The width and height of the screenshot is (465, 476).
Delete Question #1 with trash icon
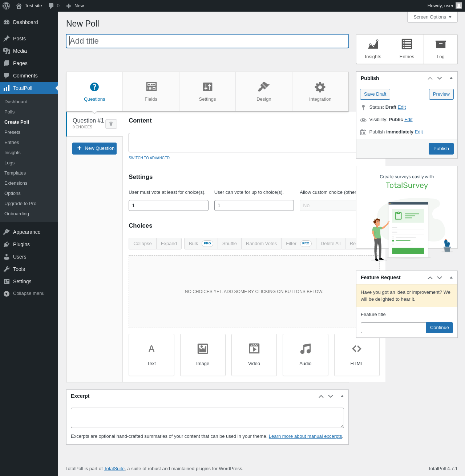111,124
